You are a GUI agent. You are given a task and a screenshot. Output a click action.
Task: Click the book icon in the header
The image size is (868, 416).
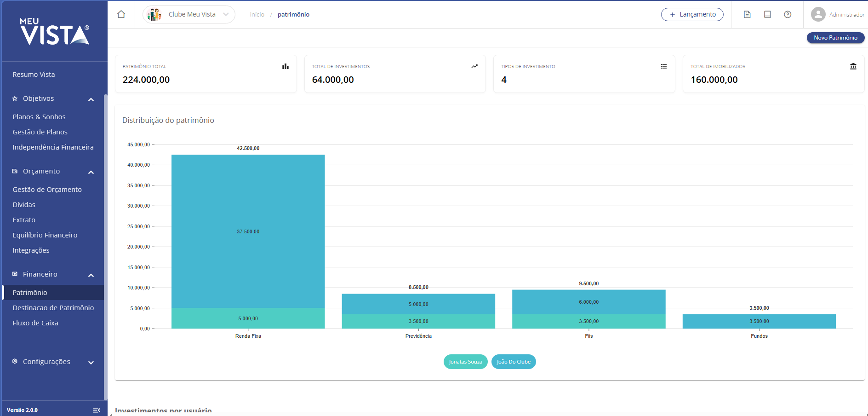pos(767,15)
